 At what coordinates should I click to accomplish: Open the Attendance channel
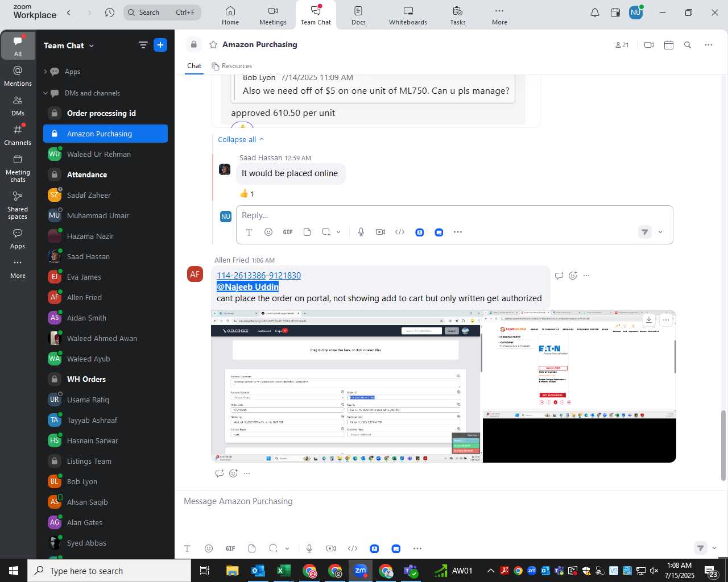pos(105,174)
